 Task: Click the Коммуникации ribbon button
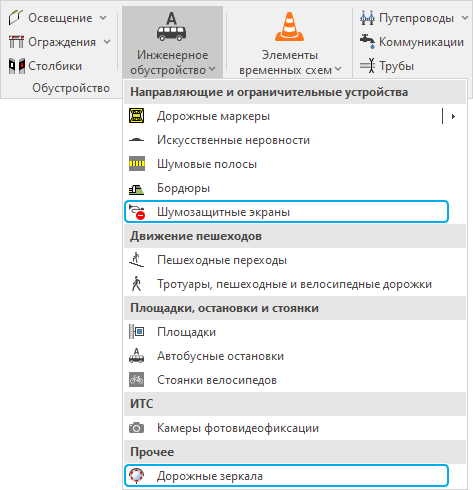(x=412, y=42)
